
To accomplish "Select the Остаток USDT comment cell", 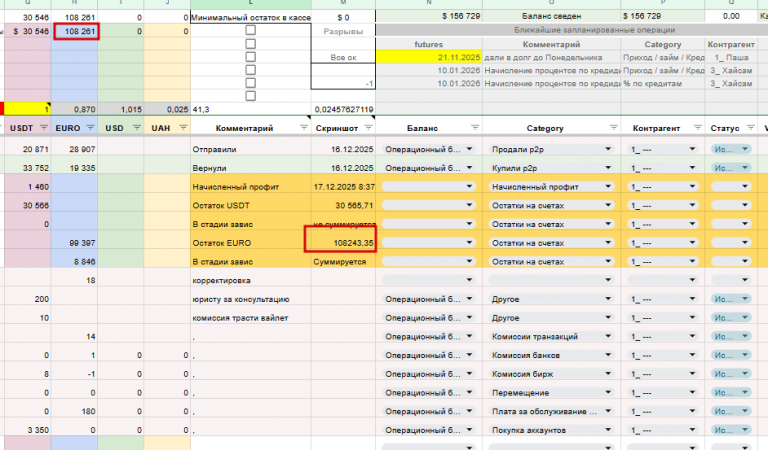I will [x=251, y=205].
